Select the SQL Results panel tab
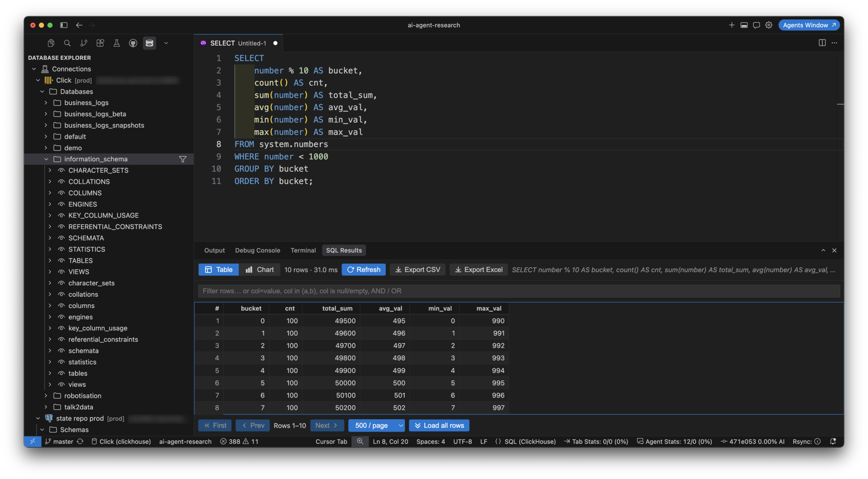This screenshot has height=479, width=868. click(344, 251)
